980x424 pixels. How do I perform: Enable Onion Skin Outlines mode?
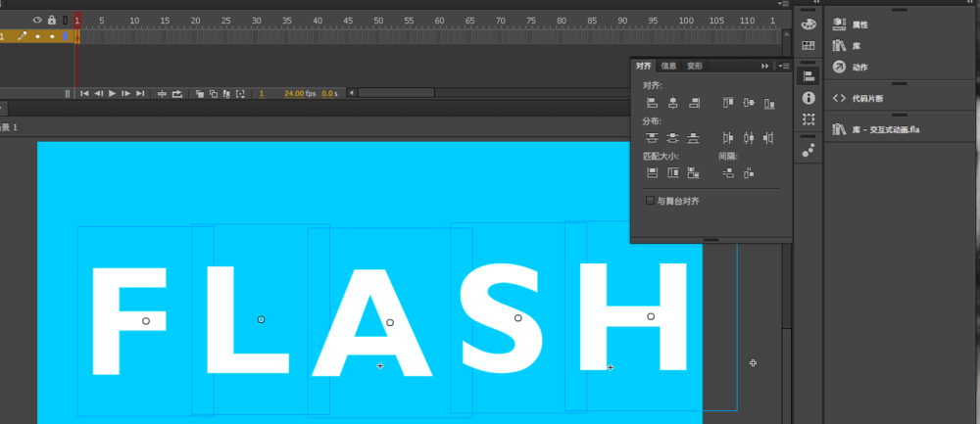pos(214,94)
